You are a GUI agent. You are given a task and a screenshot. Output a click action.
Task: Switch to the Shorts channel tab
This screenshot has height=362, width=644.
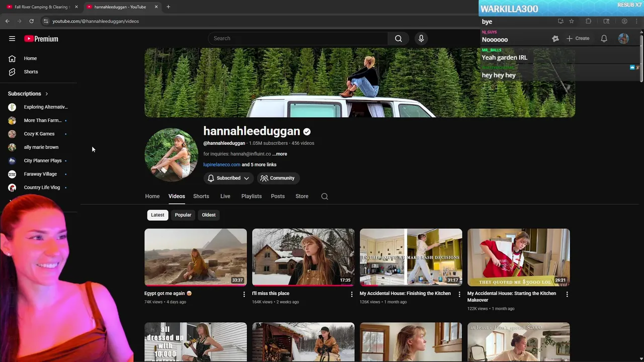coord(201,196)
